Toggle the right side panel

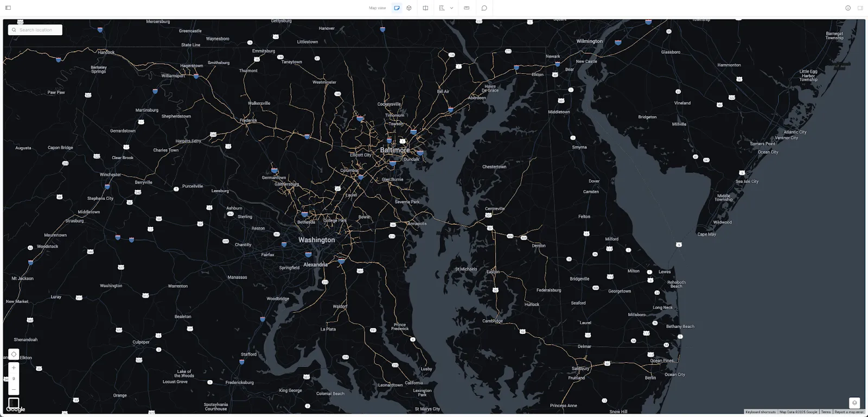pyautogui.click(x=860, y=8)
